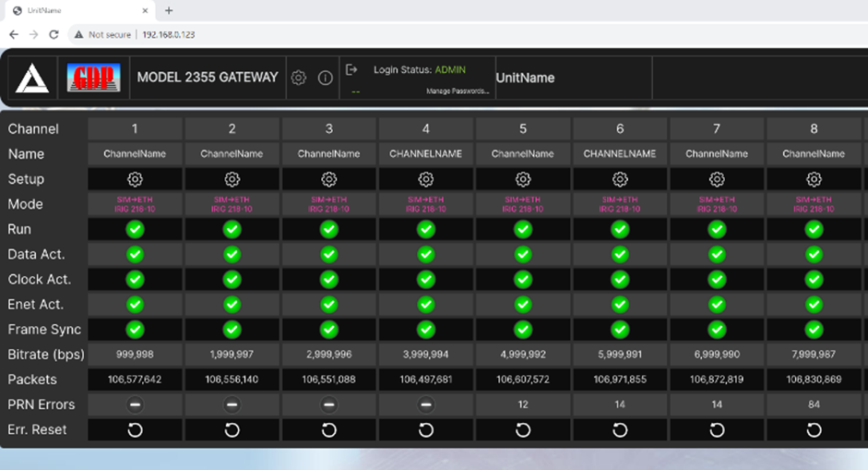Image resolution: width=868 pixels, height=470 pixels.
Task: Open setup gear for channel 6
Action: click(620, 179)
